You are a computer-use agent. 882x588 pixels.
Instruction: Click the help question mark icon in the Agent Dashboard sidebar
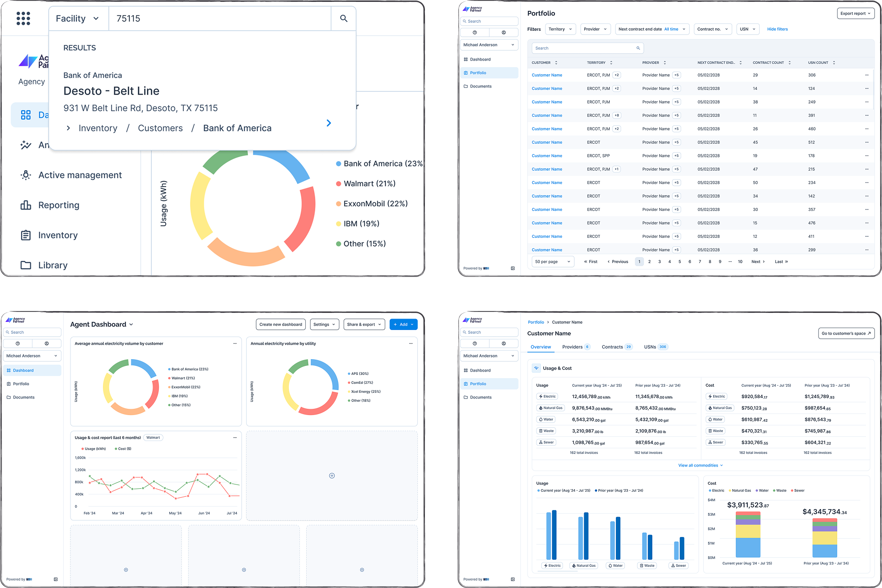coord(17,344)
